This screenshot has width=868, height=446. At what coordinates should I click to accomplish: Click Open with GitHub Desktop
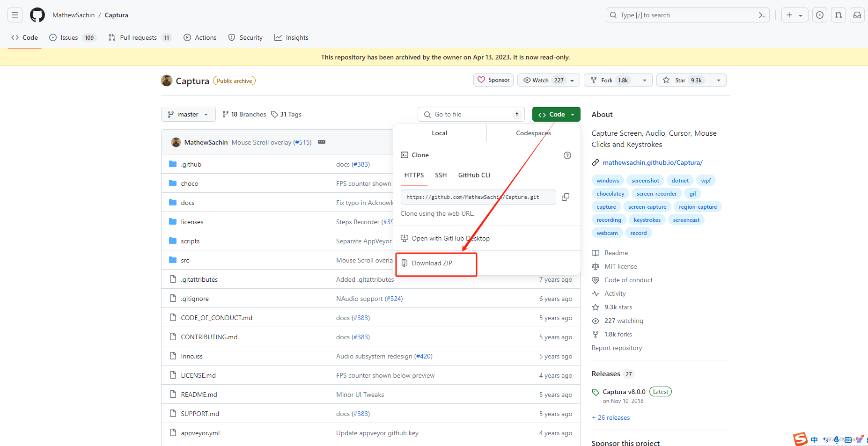445,238
